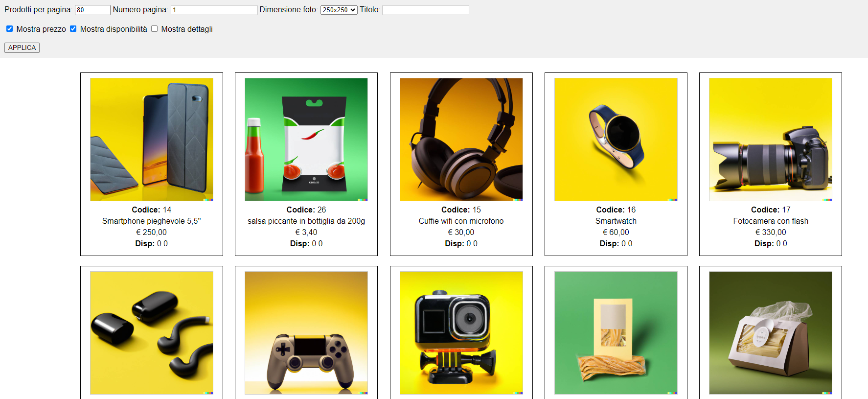Enable the Mostra dettagli checkbox
868x399 pixels.
[x=155, y=29]
